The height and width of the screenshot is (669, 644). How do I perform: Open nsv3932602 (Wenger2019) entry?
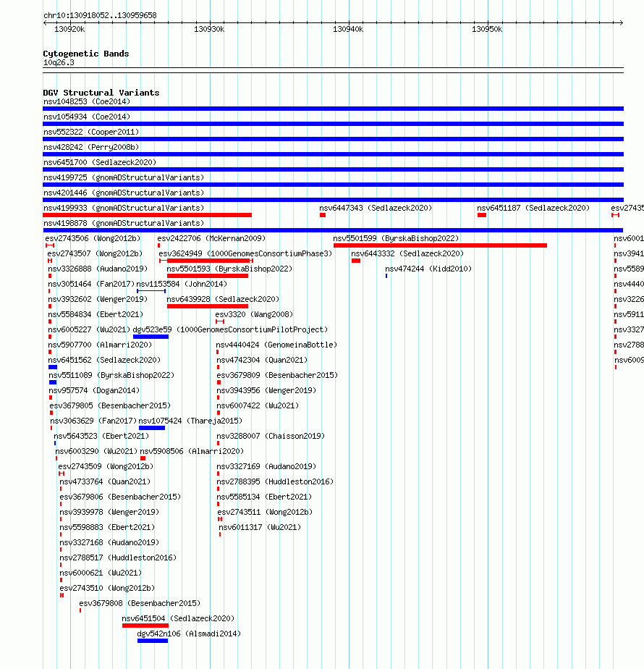pyautogui.click(x=98, y=300)
